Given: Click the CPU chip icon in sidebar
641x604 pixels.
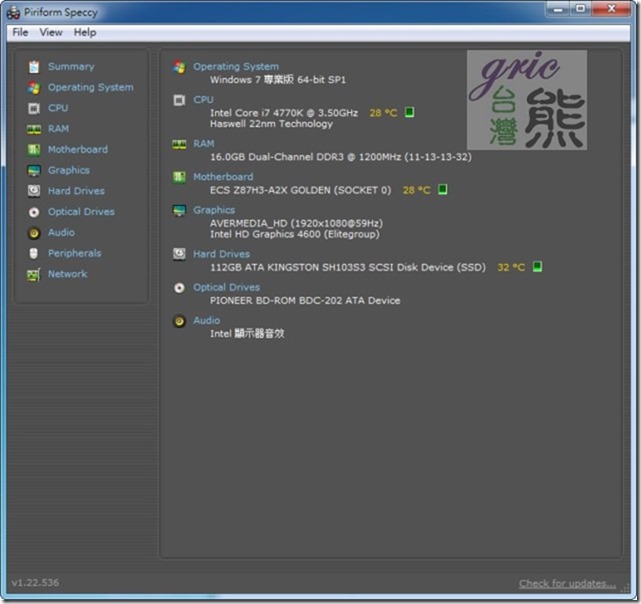Looking at the screenshot, I should (x=34, y=108).
